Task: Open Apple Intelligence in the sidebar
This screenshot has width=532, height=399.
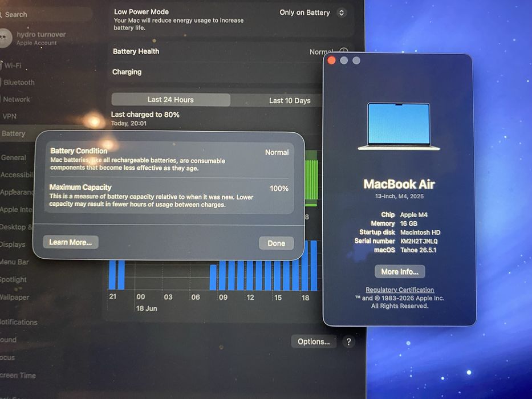Action: pyautogui.click(x=17, y=210)
